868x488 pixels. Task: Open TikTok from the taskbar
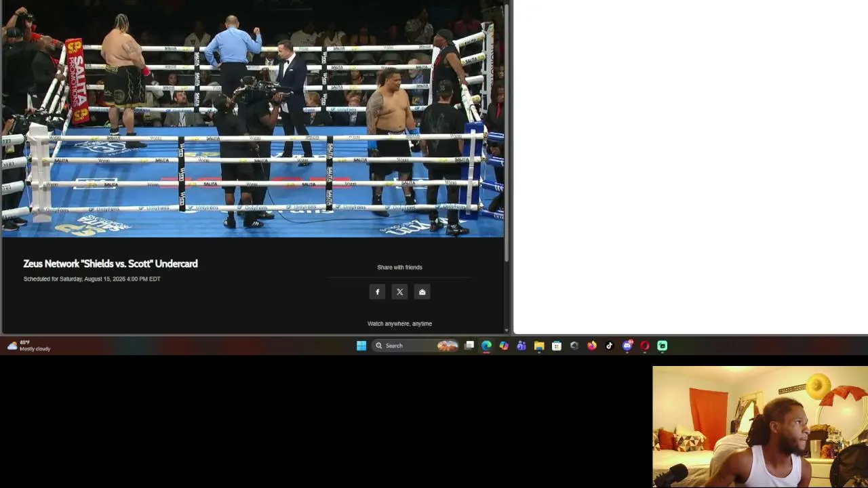pos(610,346)
